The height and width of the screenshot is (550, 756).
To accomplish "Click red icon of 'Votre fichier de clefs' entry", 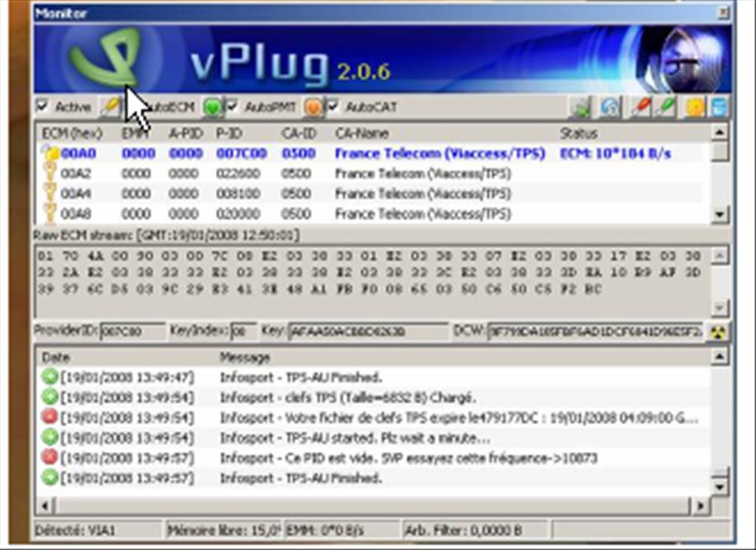I will coord(50,417).
